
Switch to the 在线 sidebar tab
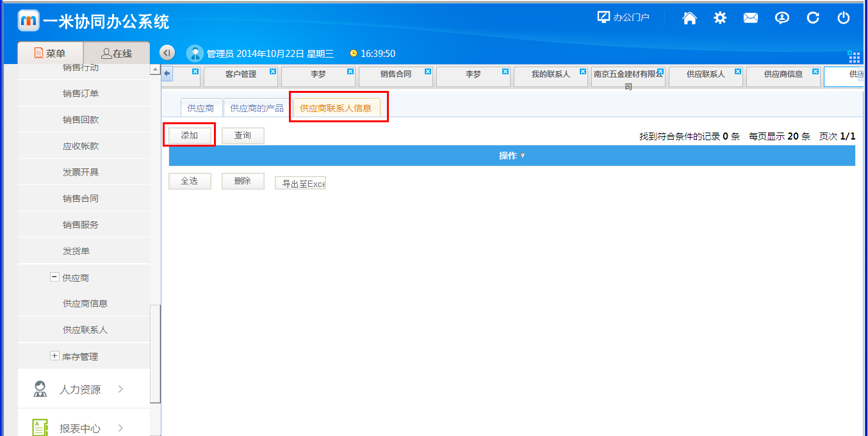117,54
